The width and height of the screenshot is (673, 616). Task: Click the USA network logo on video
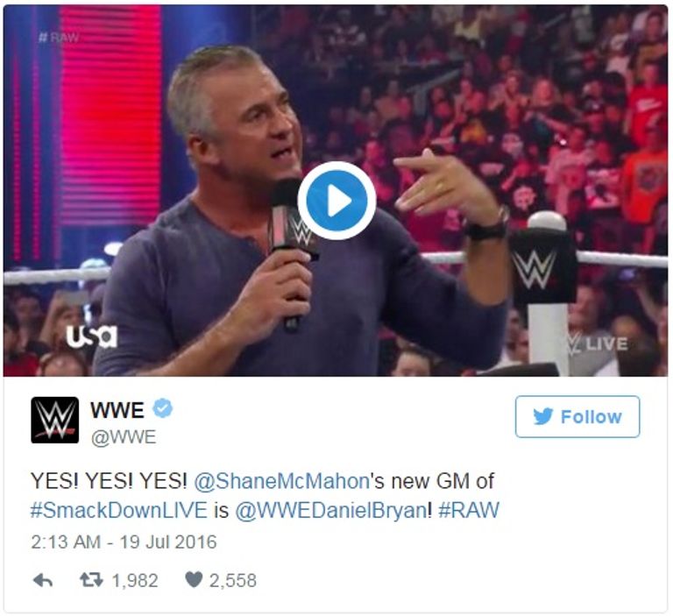[x=91, y=336]
